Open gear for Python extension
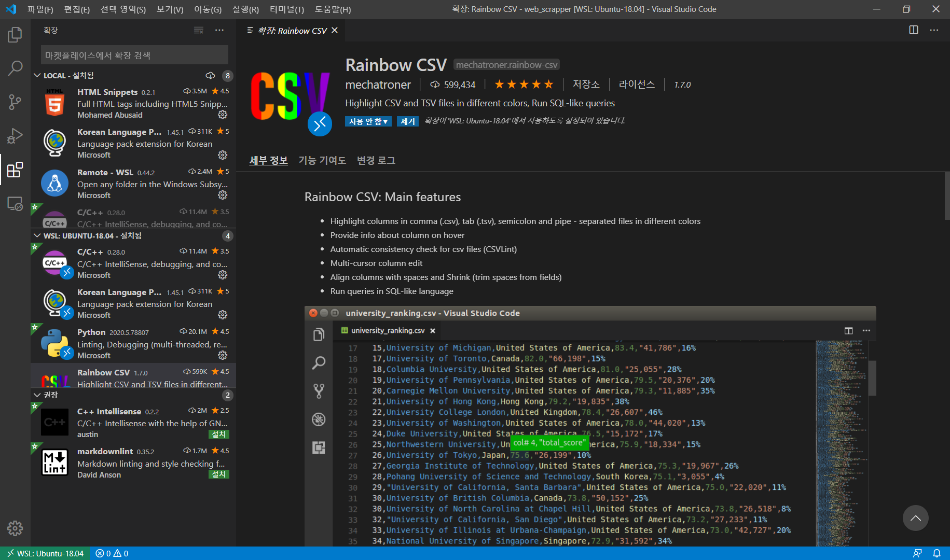The width and height of the screenshot is (950, 560). 223,355
